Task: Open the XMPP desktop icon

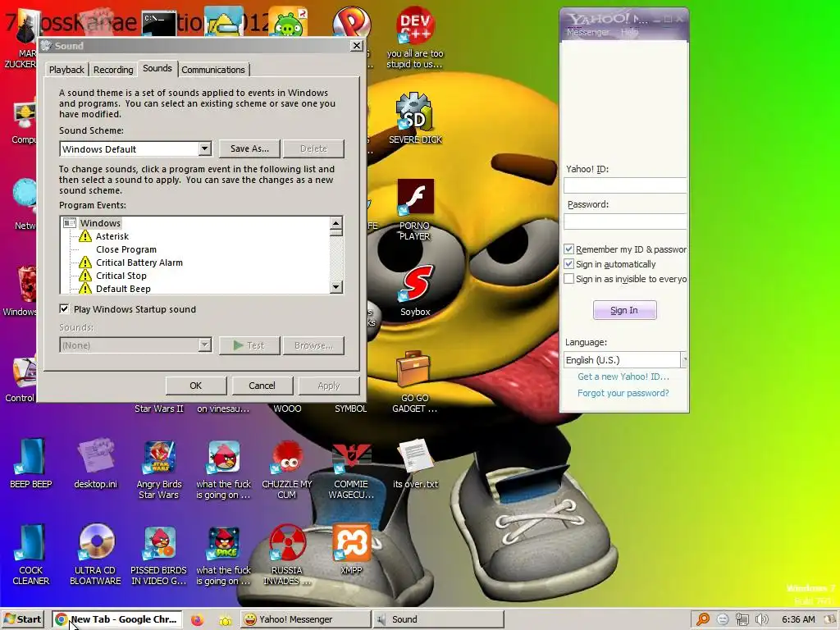Action: [351, 542]
